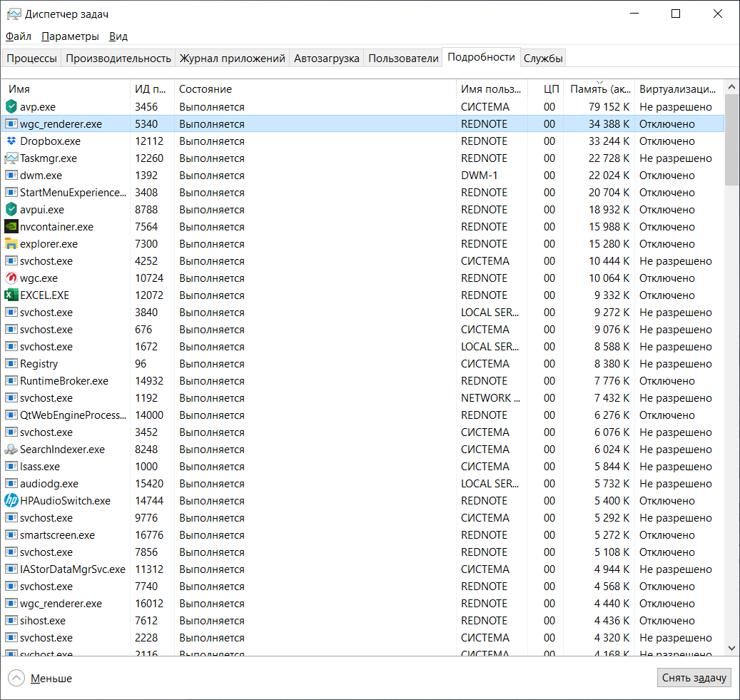The image size is (740, 700).
Task: Click the avpui.exe shield icon
Action: coord(11,210)
